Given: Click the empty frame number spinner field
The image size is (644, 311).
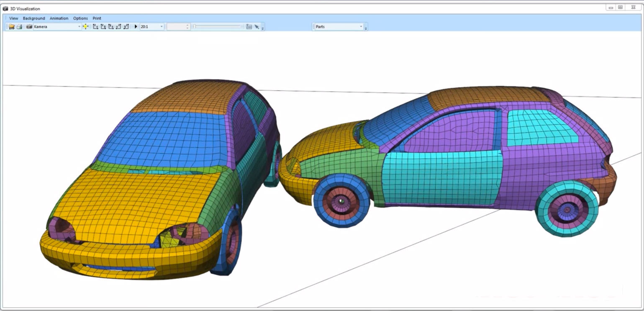Looking at the screenshot, I should 178,27.
